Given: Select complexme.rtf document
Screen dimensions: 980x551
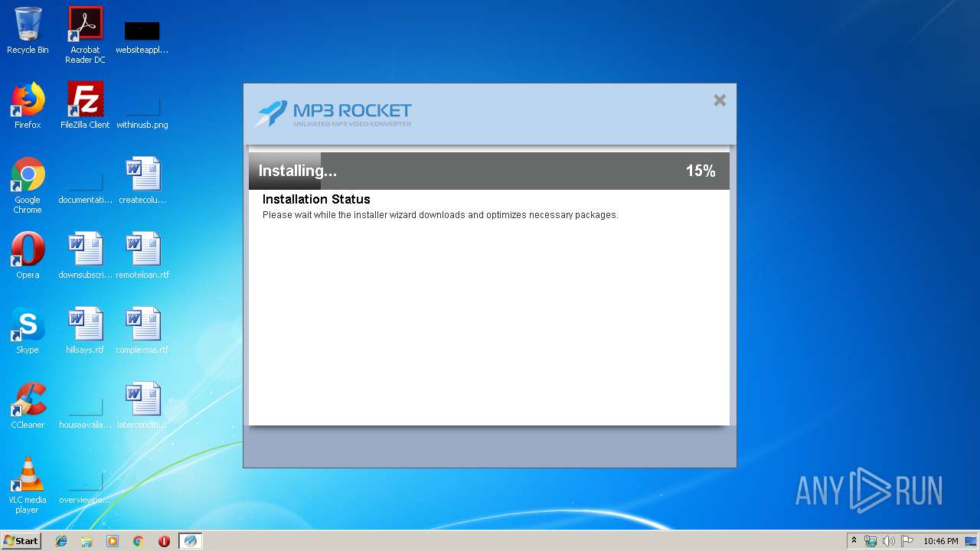Looking at the screenshot, I should click(142, 331).
